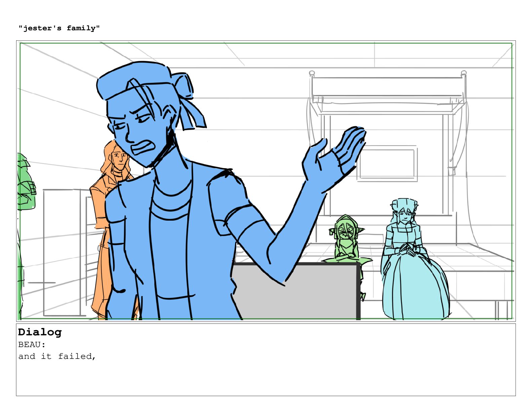Click the Dialog heading
The image size is (532, 412).
tap(40, 332)
